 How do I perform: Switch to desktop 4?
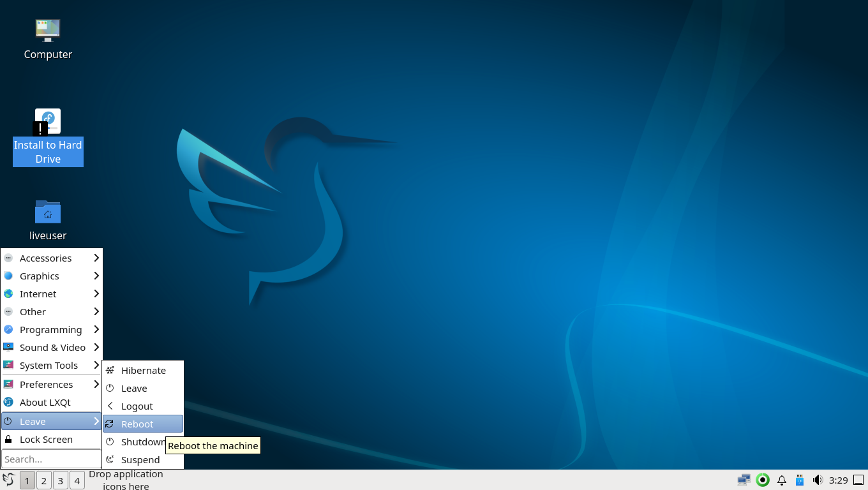tap(77, 480)
